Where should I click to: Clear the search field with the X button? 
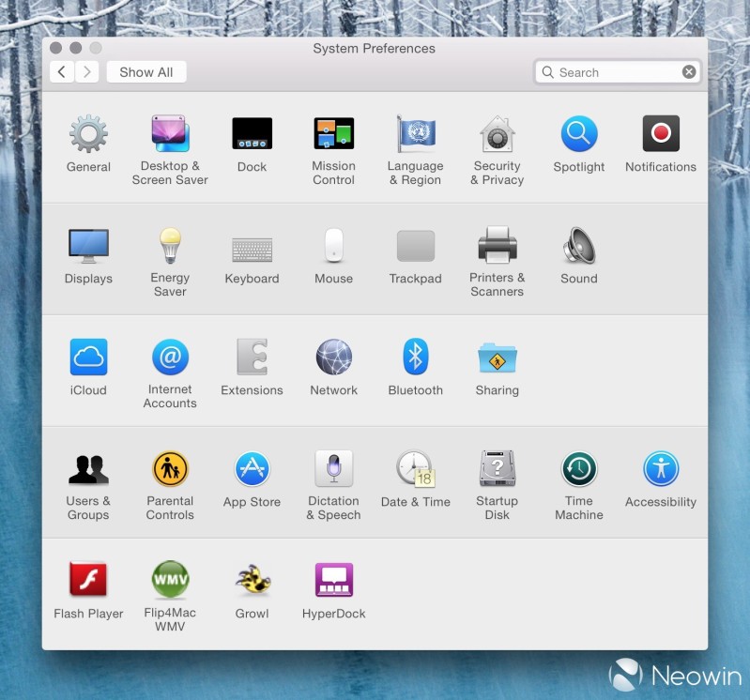[x=689, y=72]
